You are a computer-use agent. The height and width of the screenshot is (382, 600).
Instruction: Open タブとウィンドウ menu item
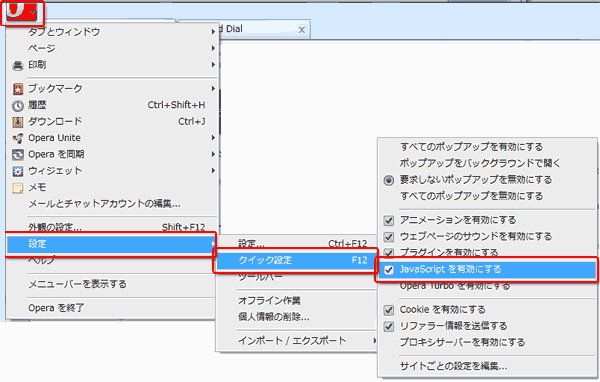[112, 32]
